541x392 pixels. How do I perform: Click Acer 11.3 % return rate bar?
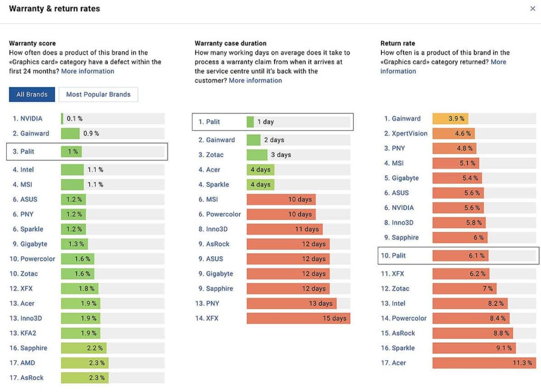pos(483,363)
